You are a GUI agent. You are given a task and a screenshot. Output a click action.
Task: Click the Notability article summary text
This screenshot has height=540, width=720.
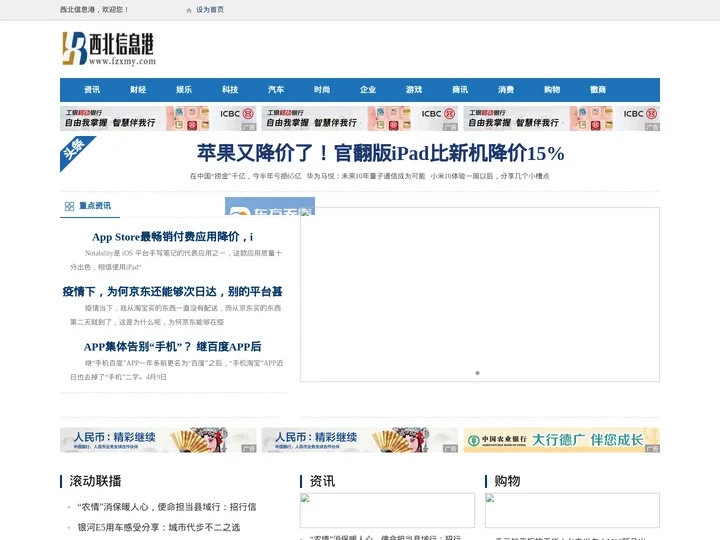[176, 260]
